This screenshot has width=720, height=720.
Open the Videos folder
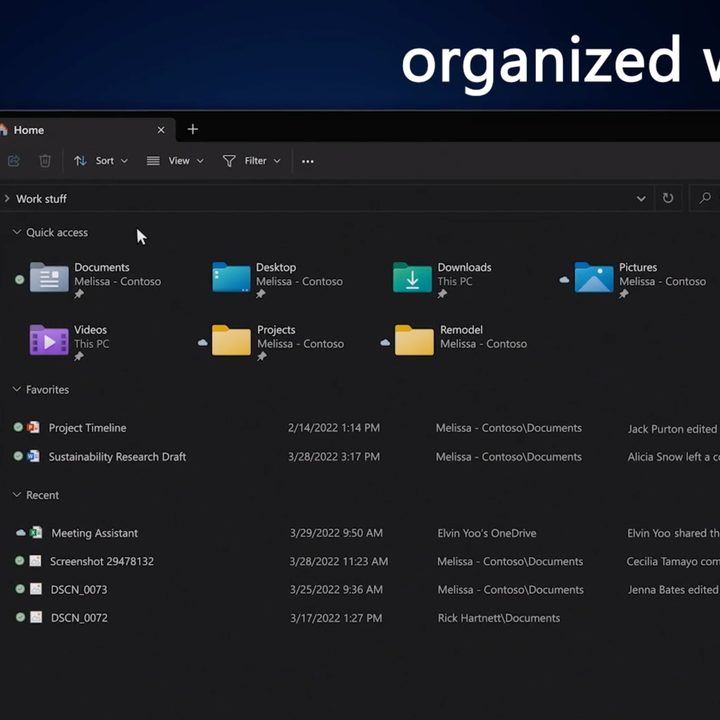point(49,340)
